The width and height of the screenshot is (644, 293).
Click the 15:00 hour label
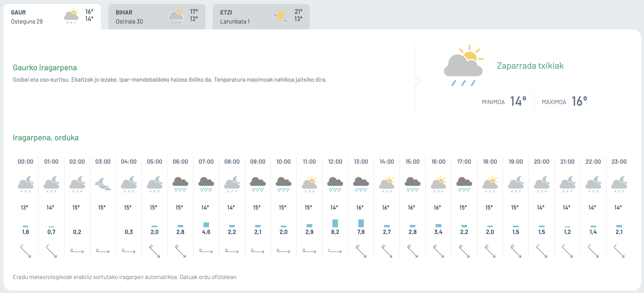click(x=412, y=162)
